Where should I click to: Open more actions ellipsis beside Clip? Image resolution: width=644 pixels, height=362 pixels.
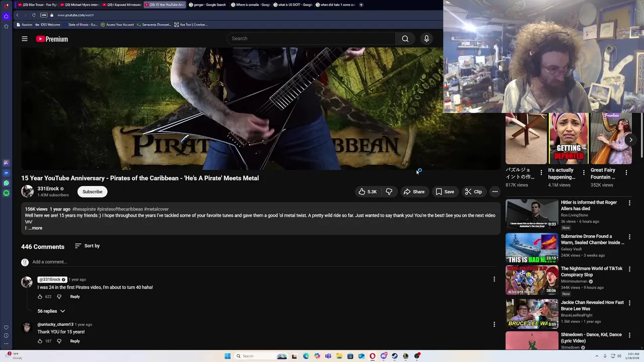(495, 192)
